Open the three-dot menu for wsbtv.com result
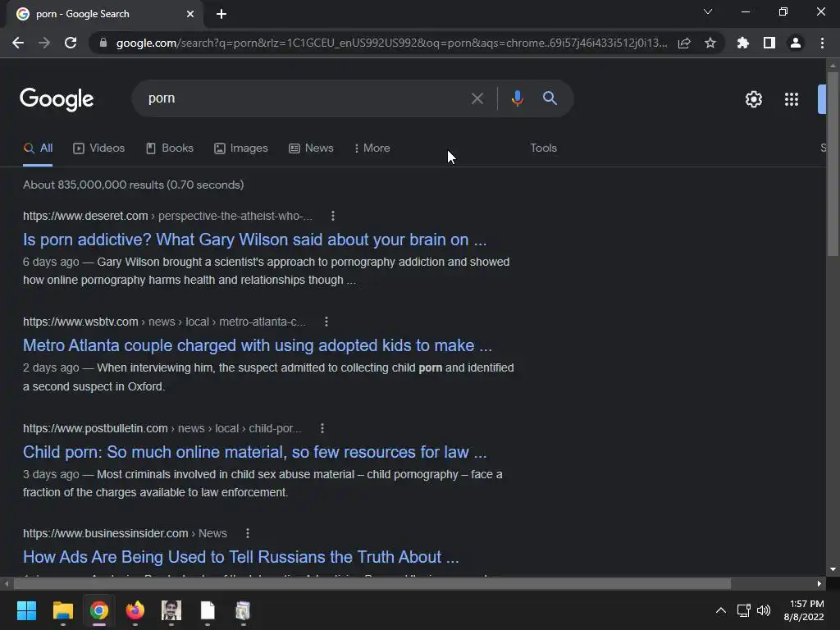840x630 pixels. 326,322
